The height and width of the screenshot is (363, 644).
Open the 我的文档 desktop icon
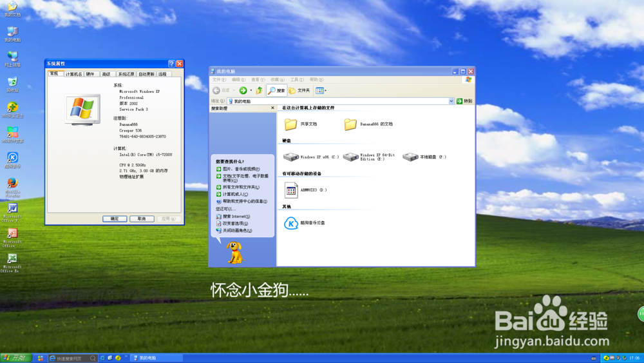tap(12, 8)
